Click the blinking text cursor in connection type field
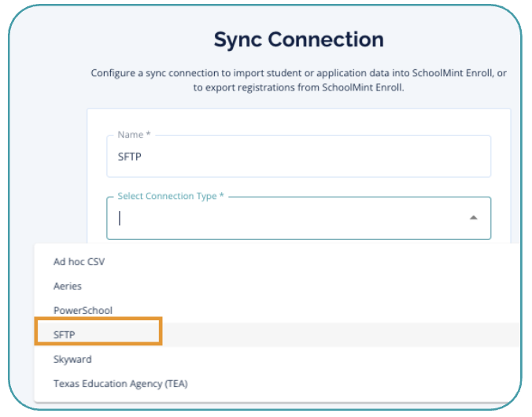Image resolution: width=532 pixels, height=417 pixels. tap(120, 219)
